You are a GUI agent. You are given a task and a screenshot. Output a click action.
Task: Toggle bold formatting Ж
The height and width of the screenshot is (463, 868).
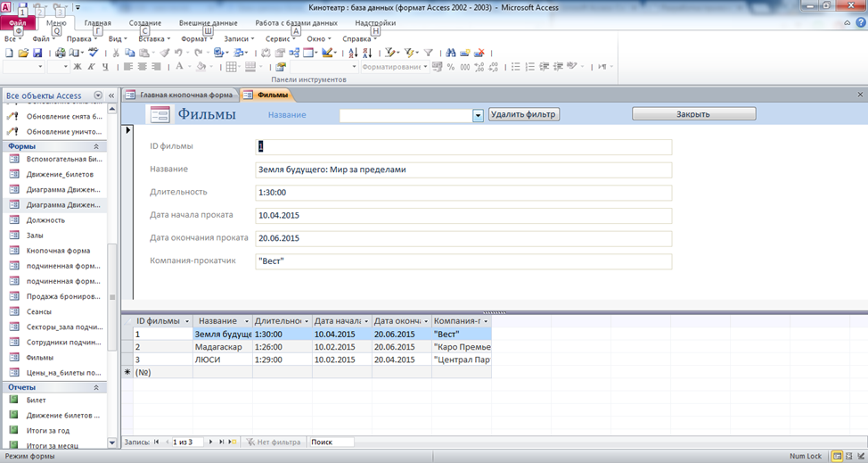pos(78,66)
